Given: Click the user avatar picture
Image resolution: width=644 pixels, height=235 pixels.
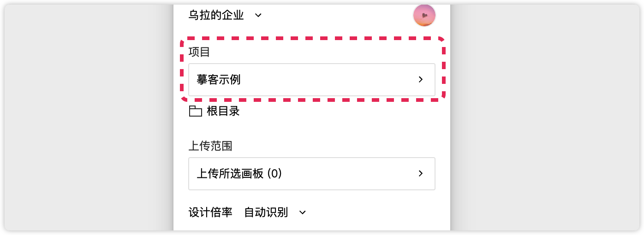Looking at the screenshot, I should point(424,15).
